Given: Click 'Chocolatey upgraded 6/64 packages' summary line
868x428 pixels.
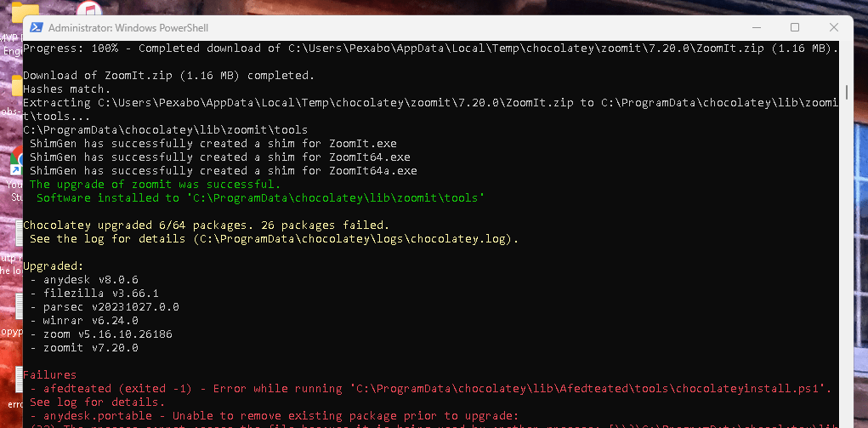Looking at the screenshot, I should 207,225.
